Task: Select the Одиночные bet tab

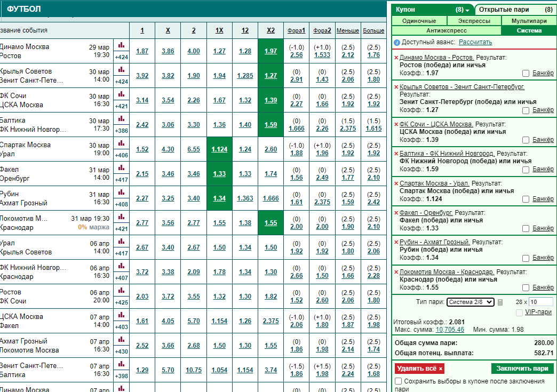Action: 419,21
